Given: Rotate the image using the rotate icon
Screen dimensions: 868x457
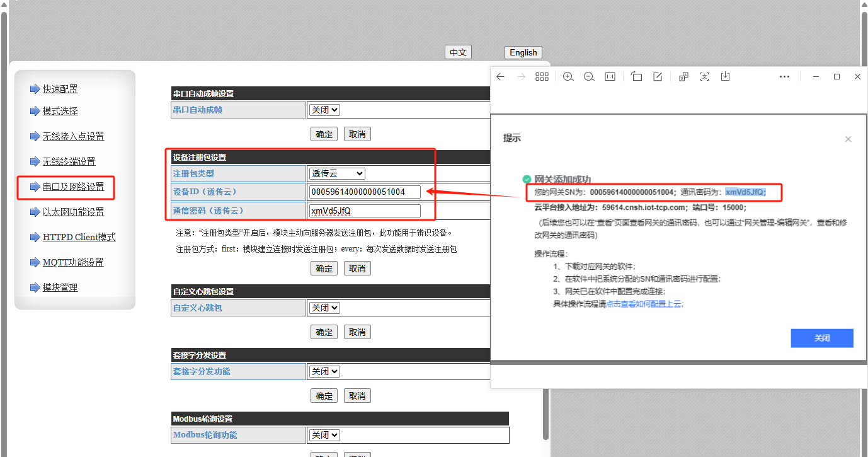Looking at the screenshot, I should (637, 76).
